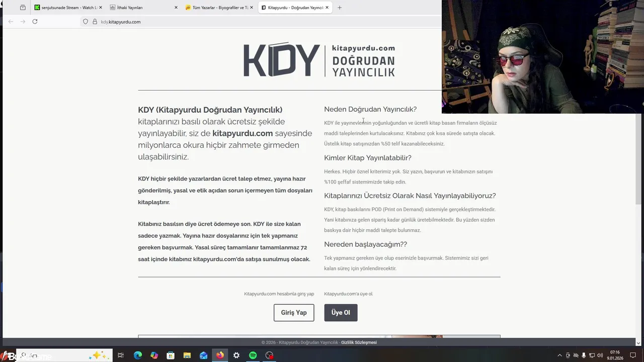
Task: Click the paragraph starting Kitabınız basılsın diye
Action: point(224,242)
